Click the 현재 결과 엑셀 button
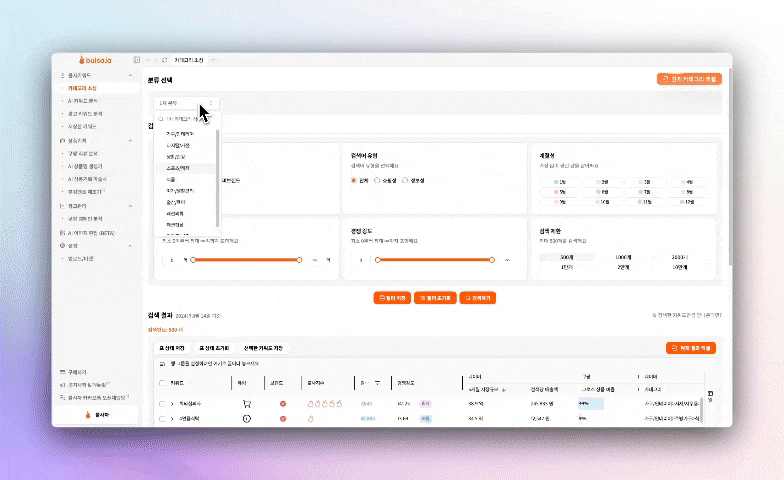The image size is (784, 480). [x=691, y=348]
